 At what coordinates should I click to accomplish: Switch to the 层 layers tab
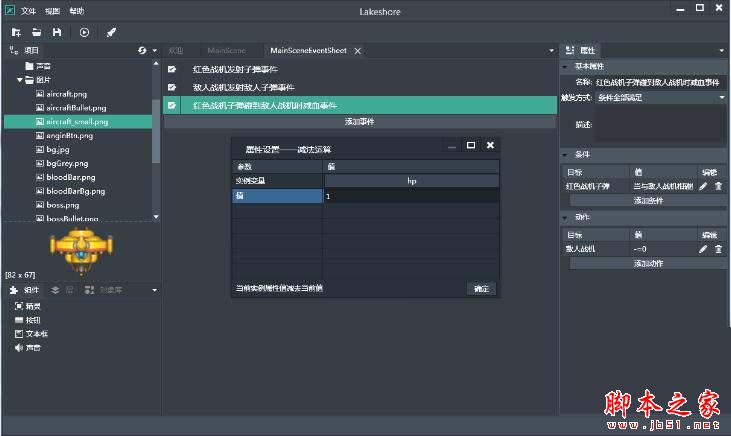point(62,290)
